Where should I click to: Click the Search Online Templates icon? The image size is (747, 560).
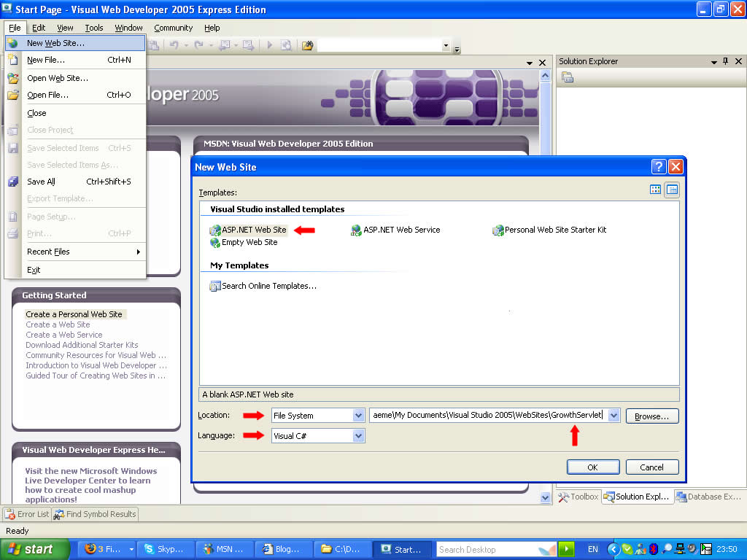point(215,286)
